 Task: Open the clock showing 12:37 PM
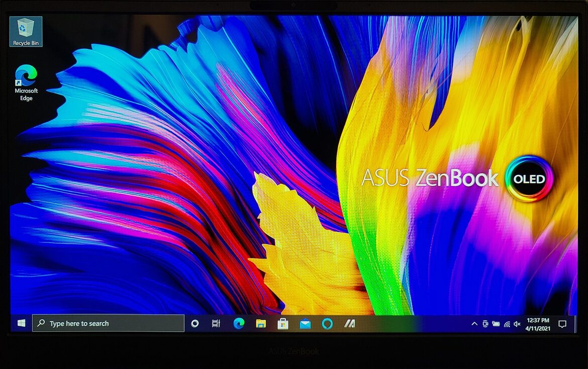pyautogui.click(x=538, y=324)
